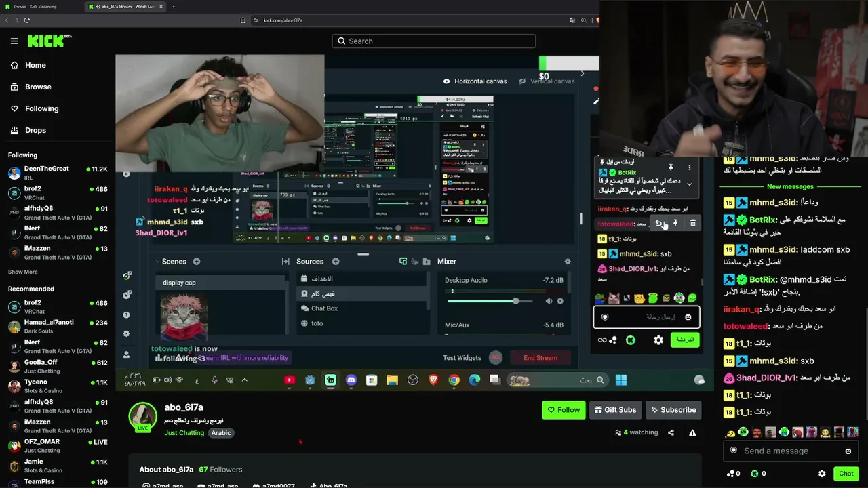Open the Microsoft Store icon in the stream taskbar
868x488 pixels.
tap(372, 380)
